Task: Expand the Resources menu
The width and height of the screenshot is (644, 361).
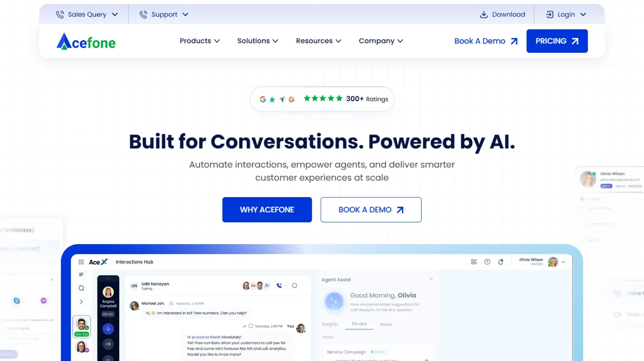Action: pyautogui.click(x=318, y=41)
